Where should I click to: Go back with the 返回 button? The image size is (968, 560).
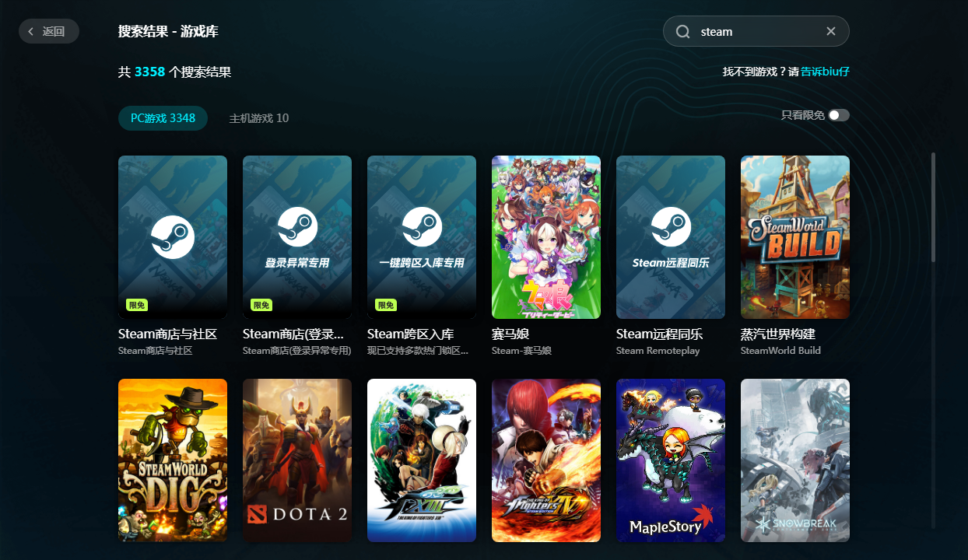coord(49,31)
